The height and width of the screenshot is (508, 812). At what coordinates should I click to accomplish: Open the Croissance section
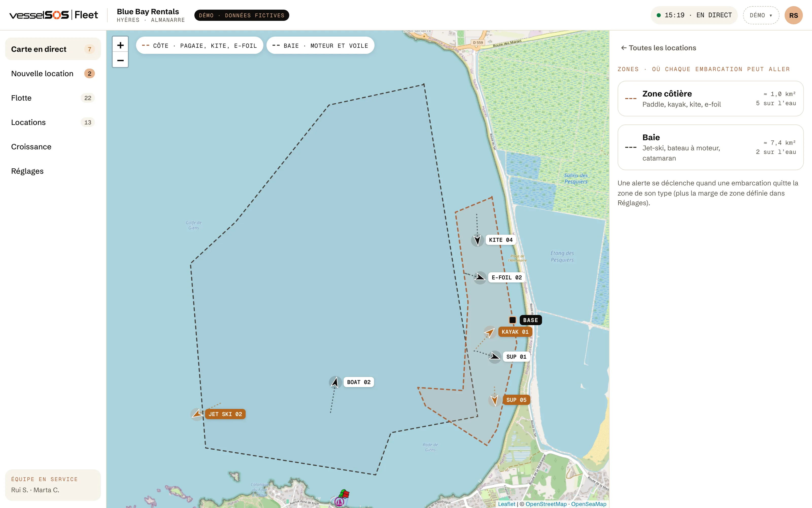pos(53,147)
